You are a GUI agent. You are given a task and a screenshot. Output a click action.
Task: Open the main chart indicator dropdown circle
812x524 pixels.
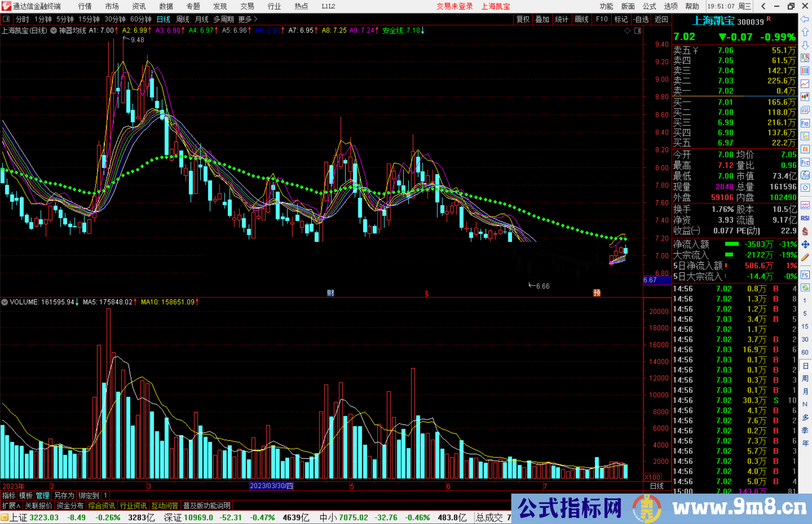pyautogui.click(x=54, y=31)
